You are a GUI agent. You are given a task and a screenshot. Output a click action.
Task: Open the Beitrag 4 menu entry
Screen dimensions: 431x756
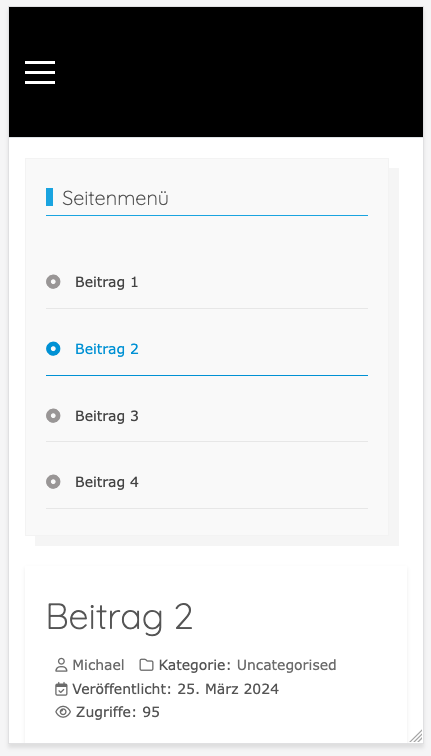107,482
